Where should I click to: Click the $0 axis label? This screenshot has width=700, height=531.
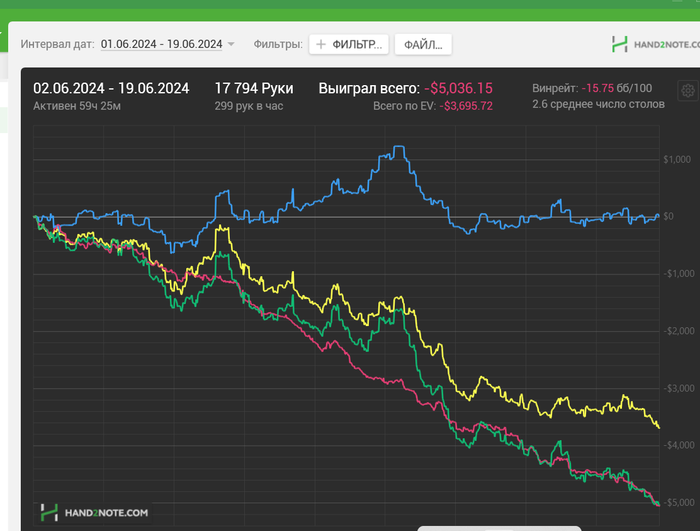tap(668, 217)
